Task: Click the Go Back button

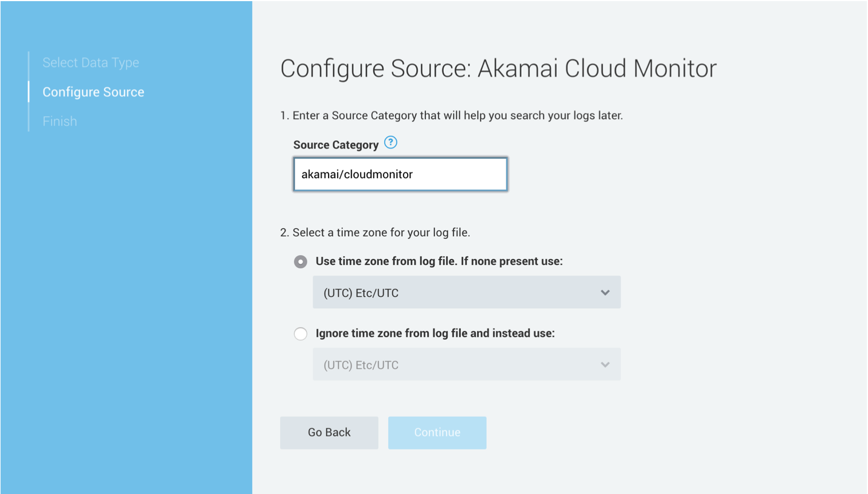Action: (329, 433)
